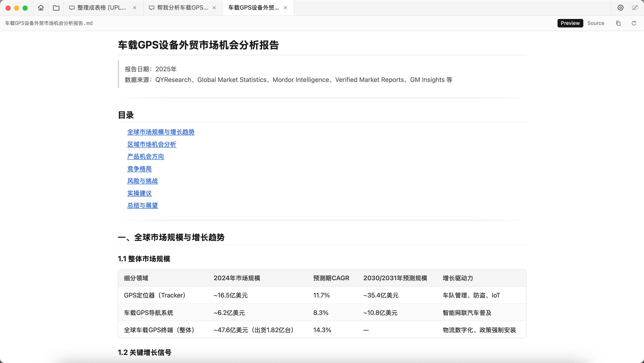This screenshot has height=363, width=644.
Task: Jump to 总结与展望 link
Action: coord(142,205)
